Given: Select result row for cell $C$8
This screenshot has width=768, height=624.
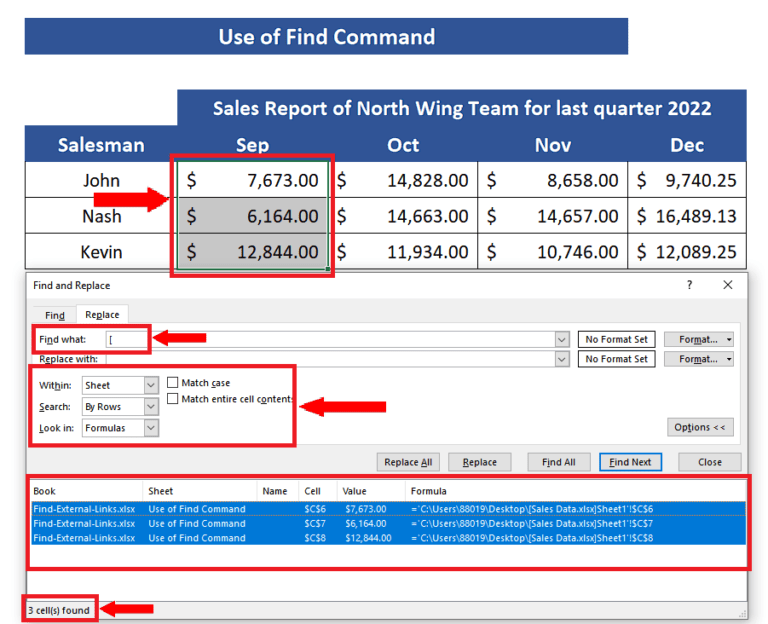Looking at the screenshot, I should pos(388,538).
